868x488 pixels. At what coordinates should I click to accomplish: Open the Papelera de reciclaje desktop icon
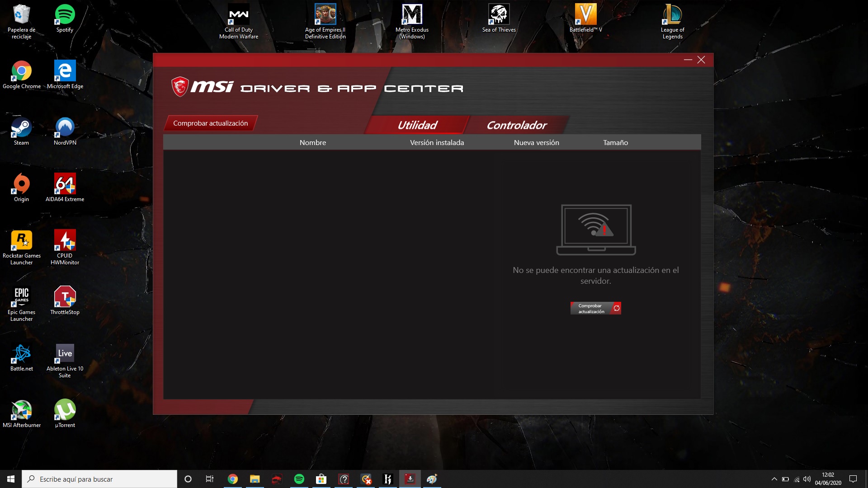tap(21, 22)
